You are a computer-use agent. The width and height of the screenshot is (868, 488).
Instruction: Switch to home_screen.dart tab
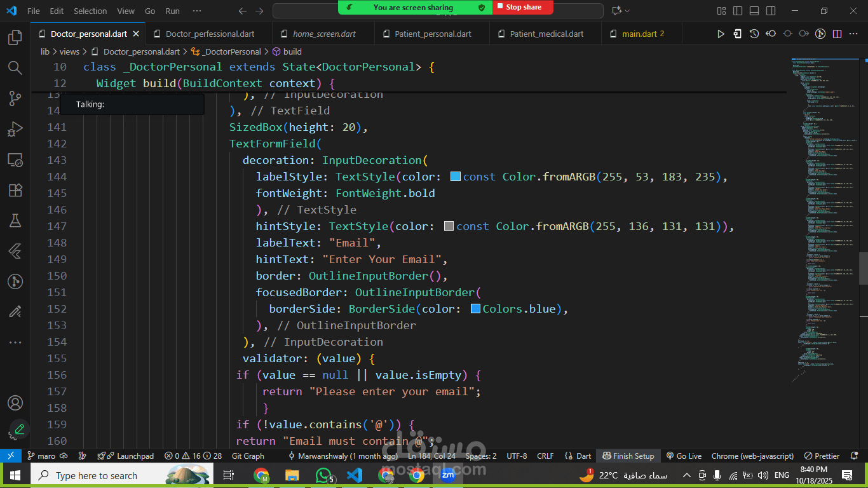323,34
